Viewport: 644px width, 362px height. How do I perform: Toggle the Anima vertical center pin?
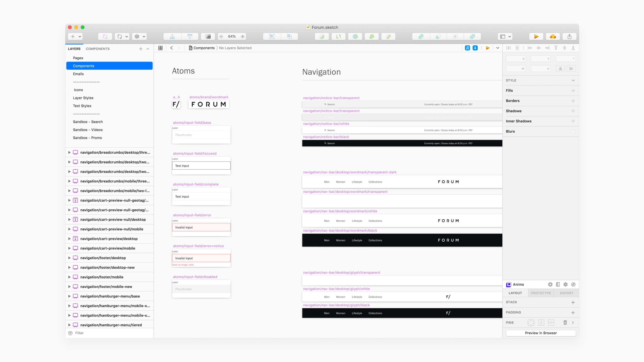click(x=541, y=322)
